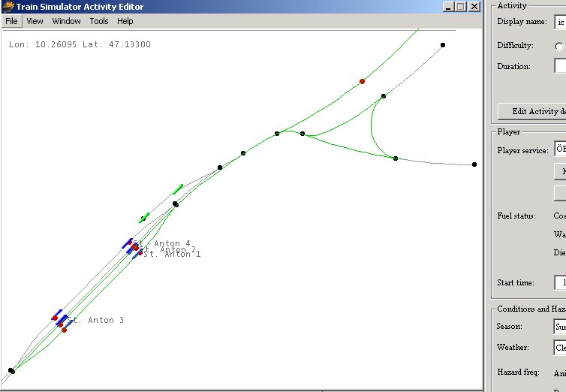Click the Train Simulator title bar icon
This screenshot has width=566, height=392.
(x=8, y=7)
